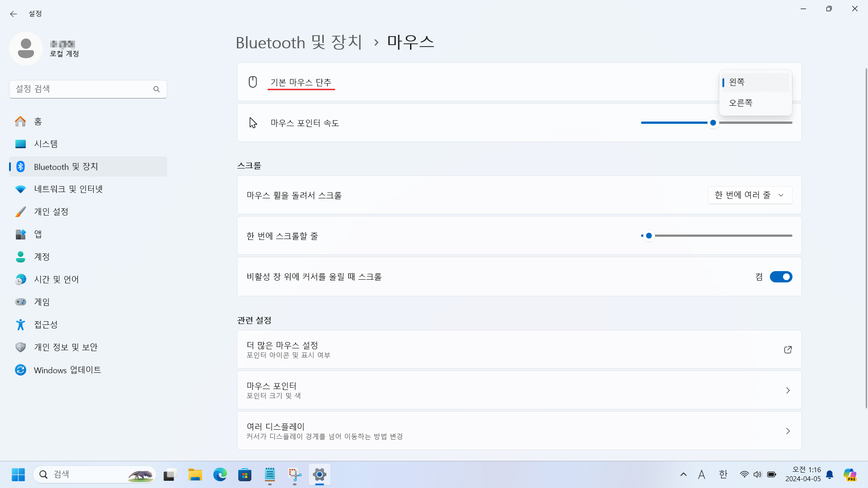Open 더 많은 마우스 설정

click(519, 349)
